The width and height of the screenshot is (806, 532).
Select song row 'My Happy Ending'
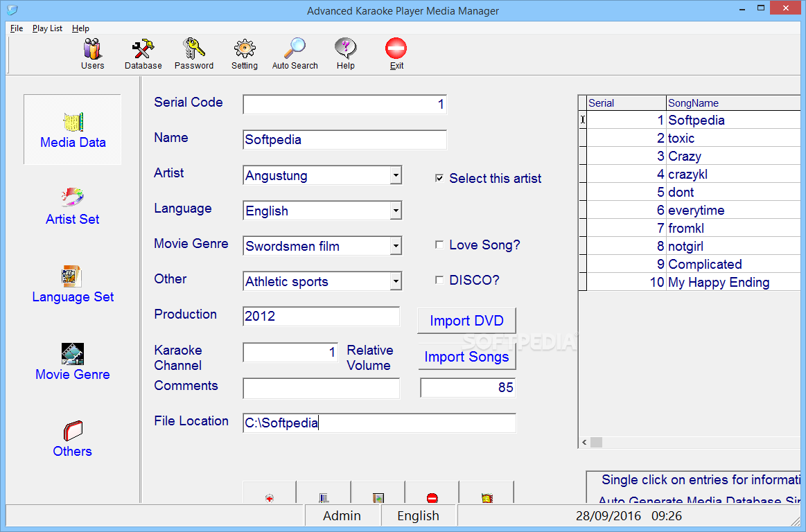(694, 282)
